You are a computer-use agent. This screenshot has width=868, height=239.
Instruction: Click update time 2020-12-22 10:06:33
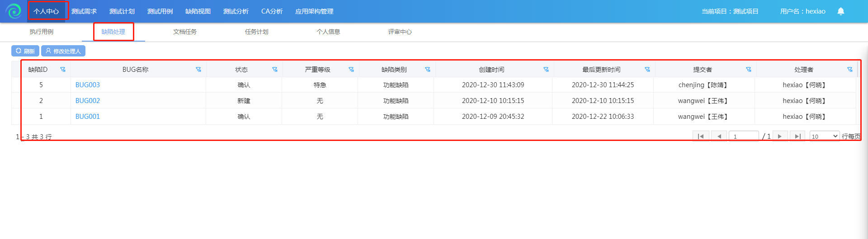click(x=603, y=117)
